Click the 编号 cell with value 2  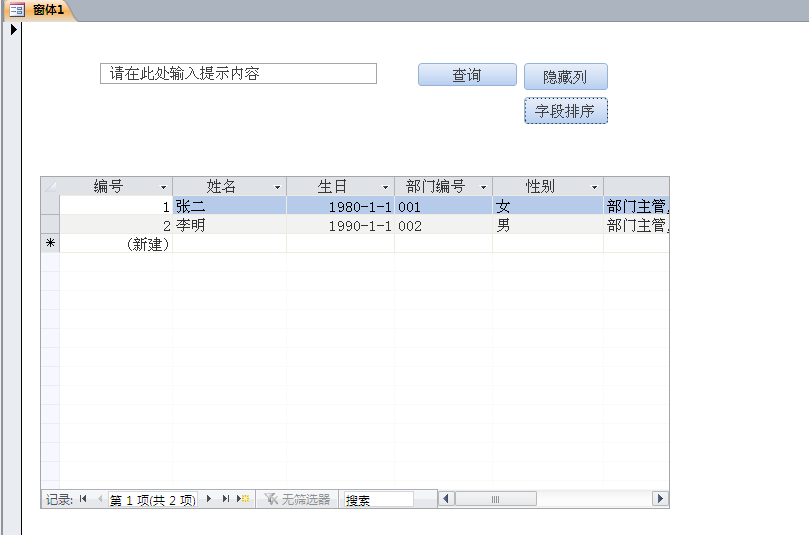(116, 224)
